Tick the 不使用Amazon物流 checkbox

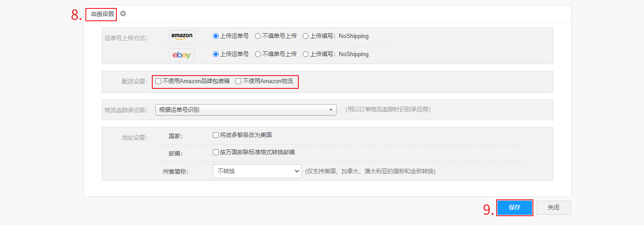click(x=239, y=81)
